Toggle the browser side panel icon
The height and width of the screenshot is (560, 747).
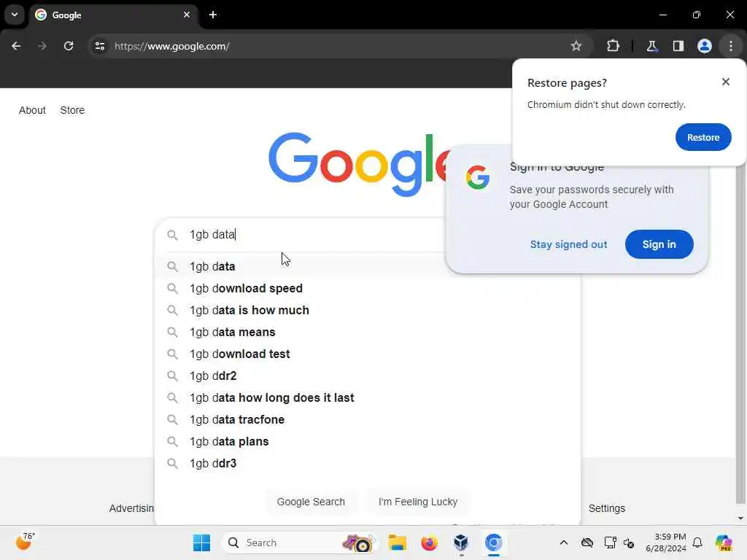point(678,46)
